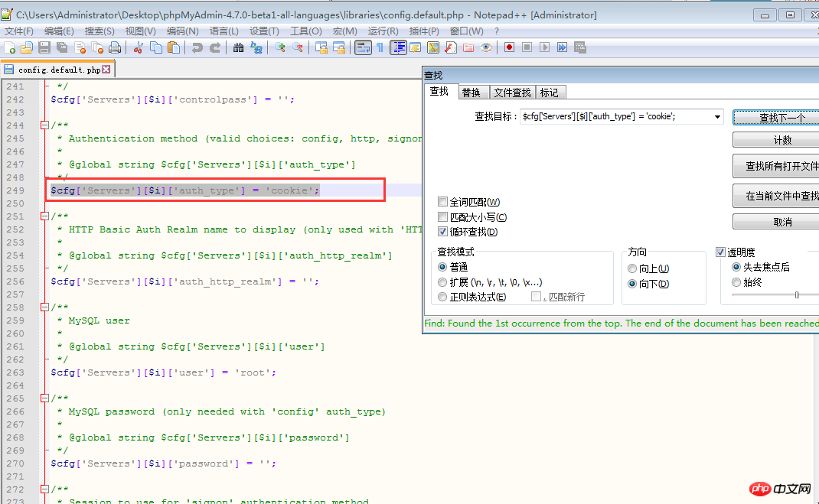Undo the last action via the toolbar arrow
Viewport: 819px width, 504px height.
pos(197,48)
